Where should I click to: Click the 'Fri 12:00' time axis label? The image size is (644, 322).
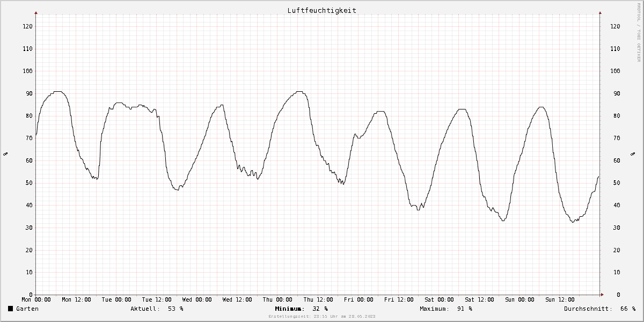point(399,299)
